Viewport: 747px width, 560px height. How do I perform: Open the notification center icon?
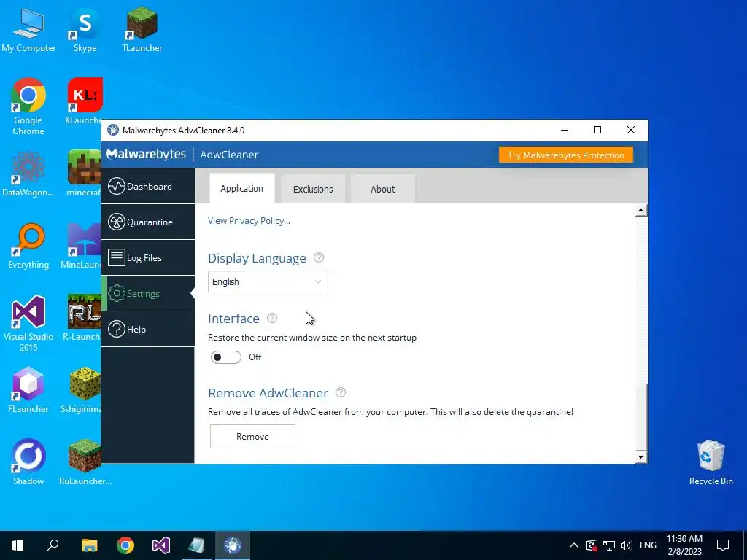(x=723, y=545)
